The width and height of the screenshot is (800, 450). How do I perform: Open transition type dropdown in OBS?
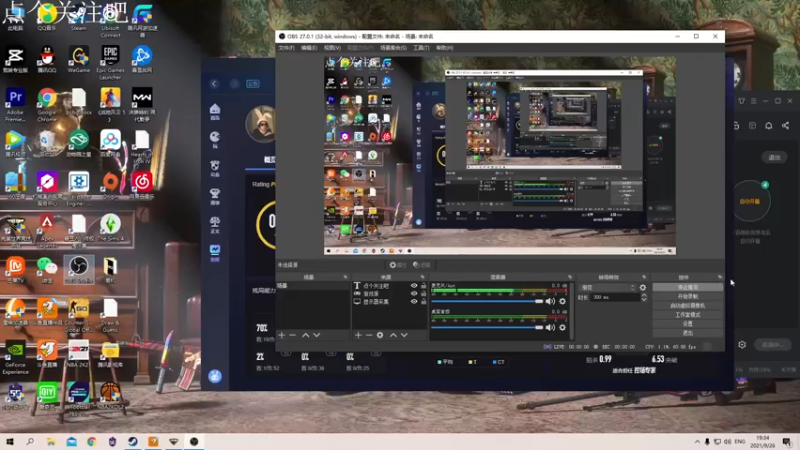click(607, 288)
